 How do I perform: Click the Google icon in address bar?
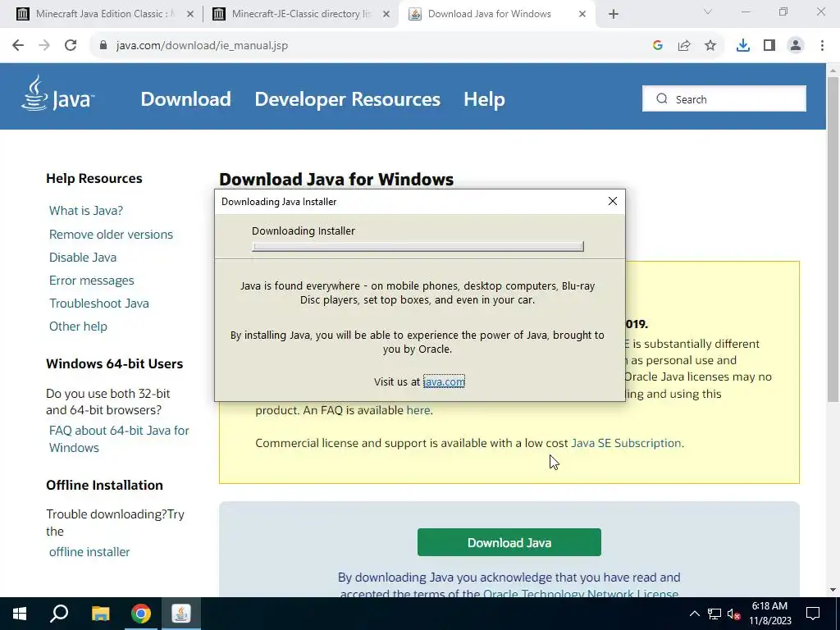658,46
